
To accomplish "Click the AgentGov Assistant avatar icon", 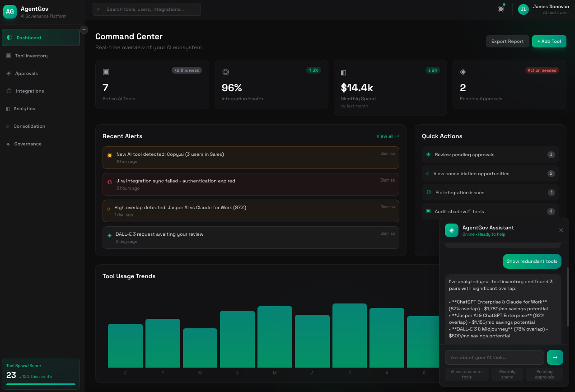I will tap(452, 230).
